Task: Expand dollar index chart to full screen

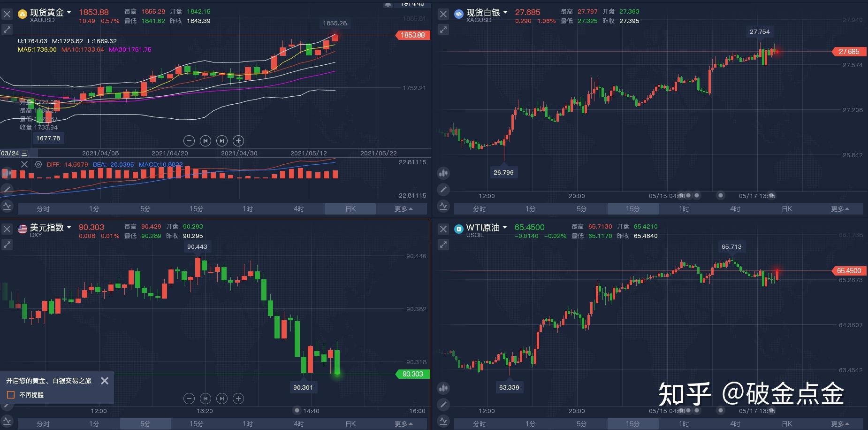Action: point(7,245)
